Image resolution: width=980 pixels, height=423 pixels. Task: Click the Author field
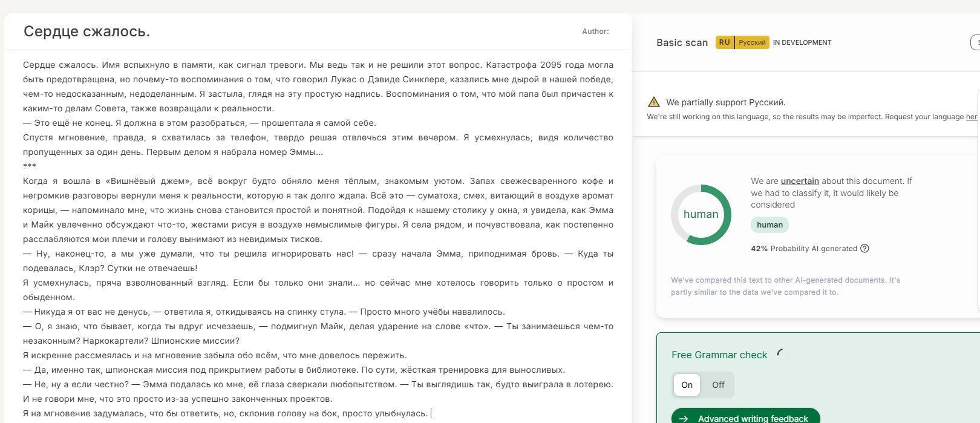pyautogui.click(x=595, y=31)
